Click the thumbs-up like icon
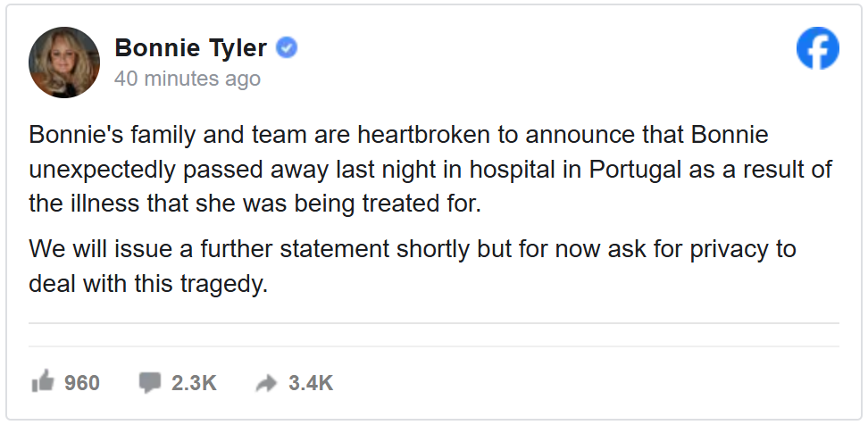The height and width of the screenshot is (425, 868). (43, 381)
